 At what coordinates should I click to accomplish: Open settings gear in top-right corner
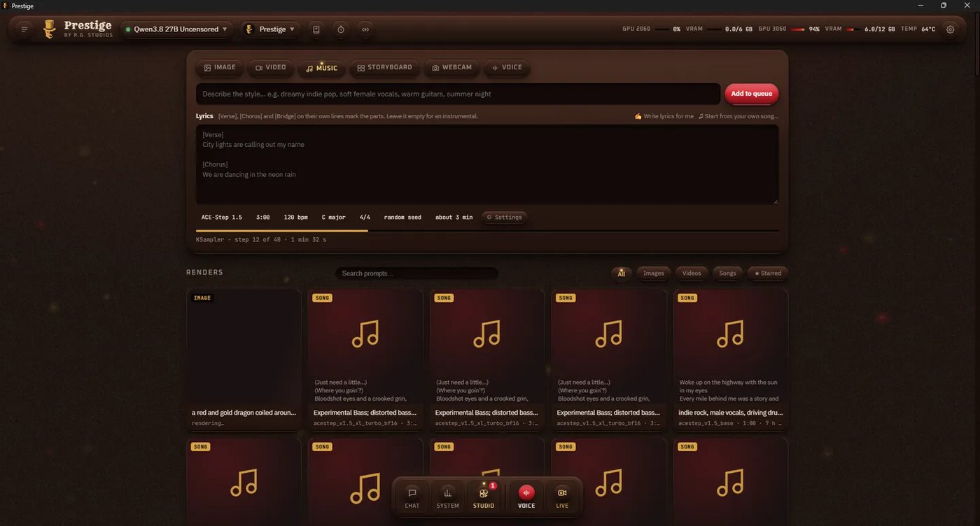950,29
